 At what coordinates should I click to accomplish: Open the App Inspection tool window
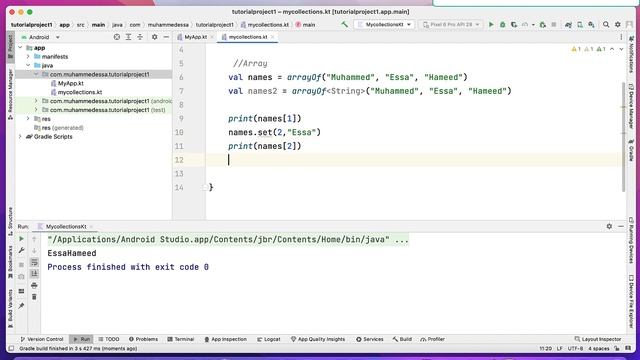click(225, 339)
